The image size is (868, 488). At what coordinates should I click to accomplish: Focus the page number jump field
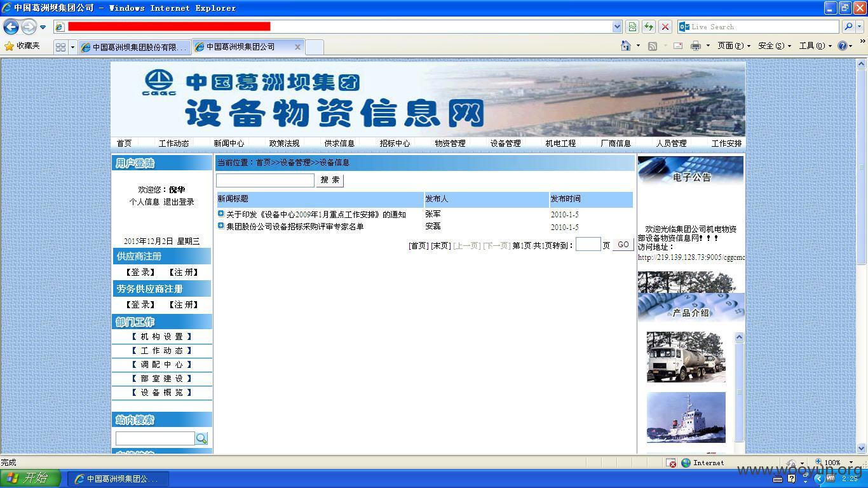coord(588,245)
